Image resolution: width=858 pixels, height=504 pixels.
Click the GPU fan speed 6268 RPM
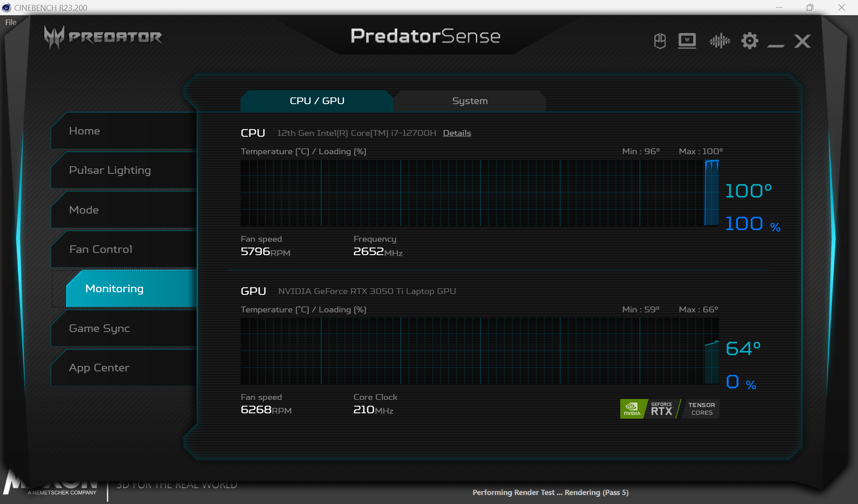[x=266, y=410]
